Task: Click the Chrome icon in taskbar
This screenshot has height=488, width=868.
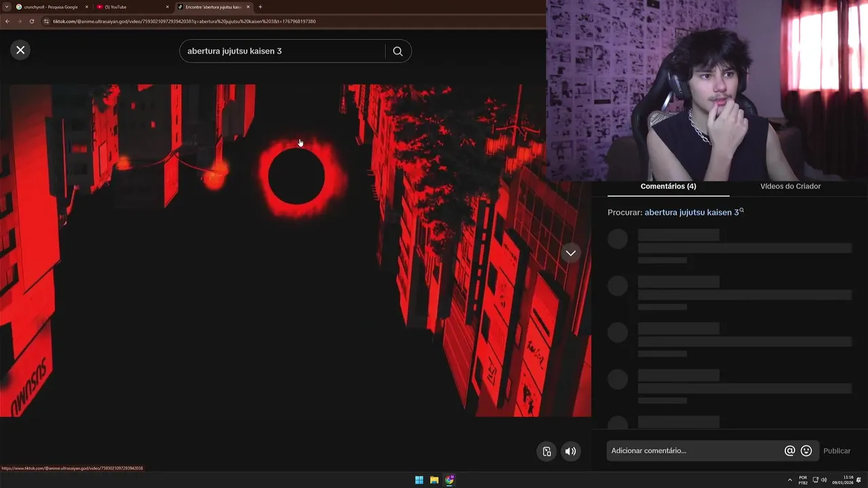Action: (449, 480)
